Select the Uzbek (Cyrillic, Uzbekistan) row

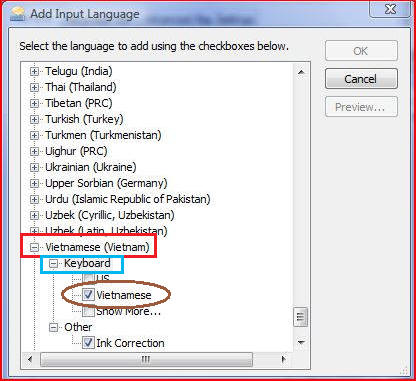point(110,215)
